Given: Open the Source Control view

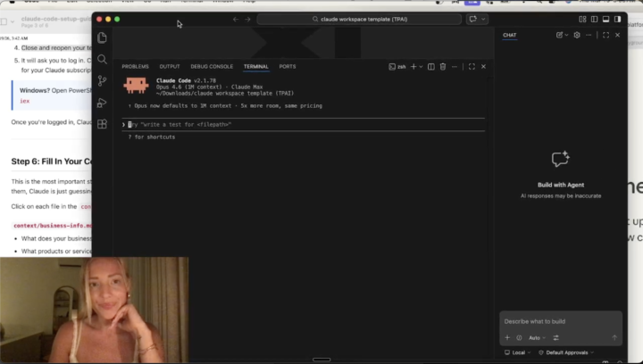Looking at the screenshot, I should [103, 80].
